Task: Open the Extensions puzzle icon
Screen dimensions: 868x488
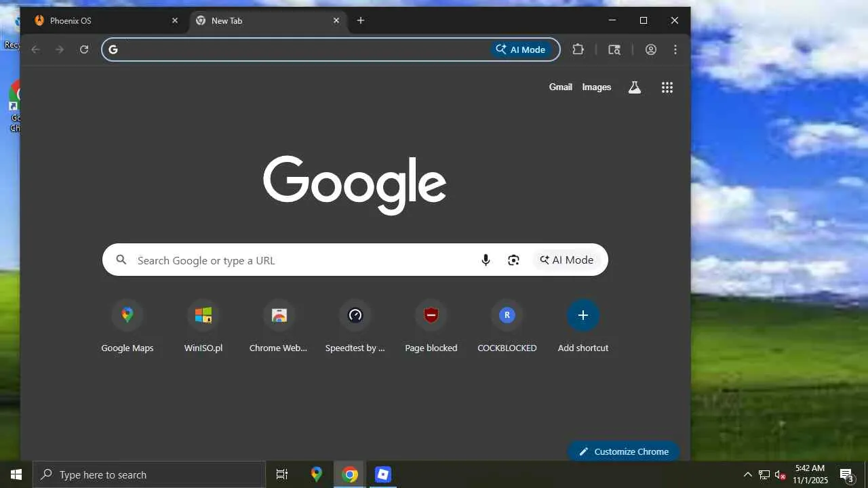Action: [x=578, y=49]
